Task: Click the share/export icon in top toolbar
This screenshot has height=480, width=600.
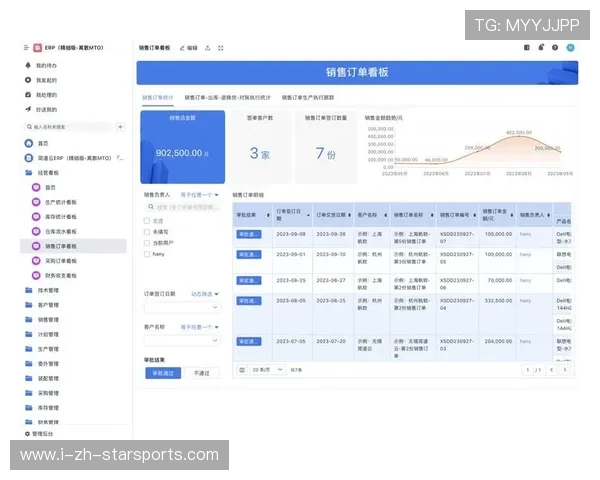Action: pyautogui.click(x=207, y=48)
